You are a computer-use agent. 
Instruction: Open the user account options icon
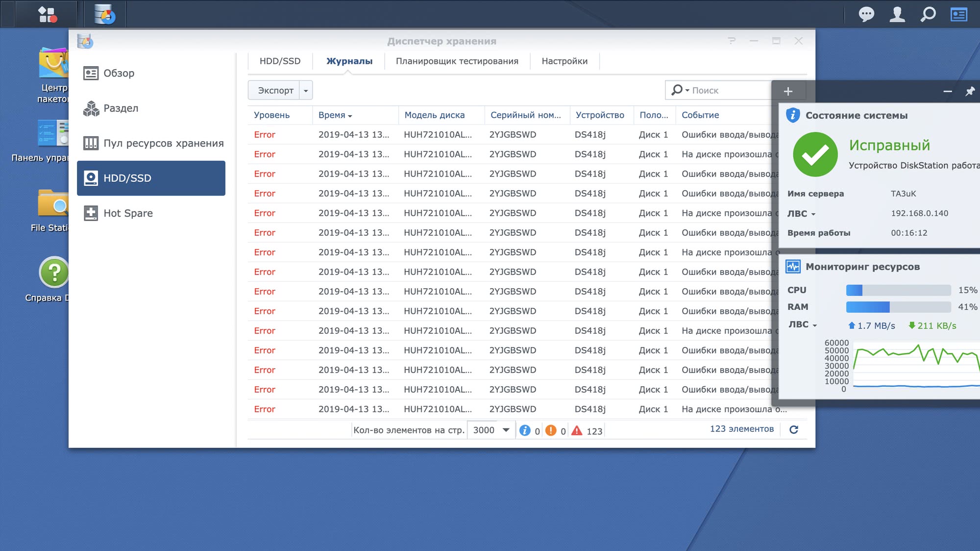[x=897, y=14]
